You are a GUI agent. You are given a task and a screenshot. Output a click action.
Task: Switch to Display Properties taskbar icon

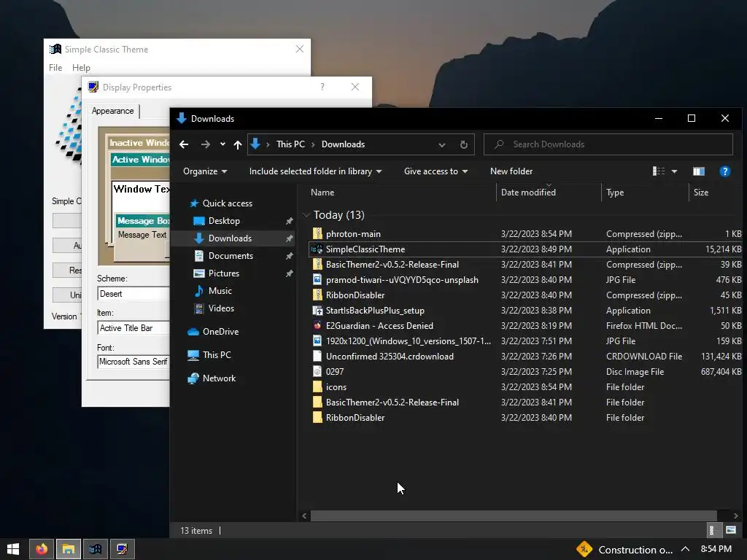123,550
